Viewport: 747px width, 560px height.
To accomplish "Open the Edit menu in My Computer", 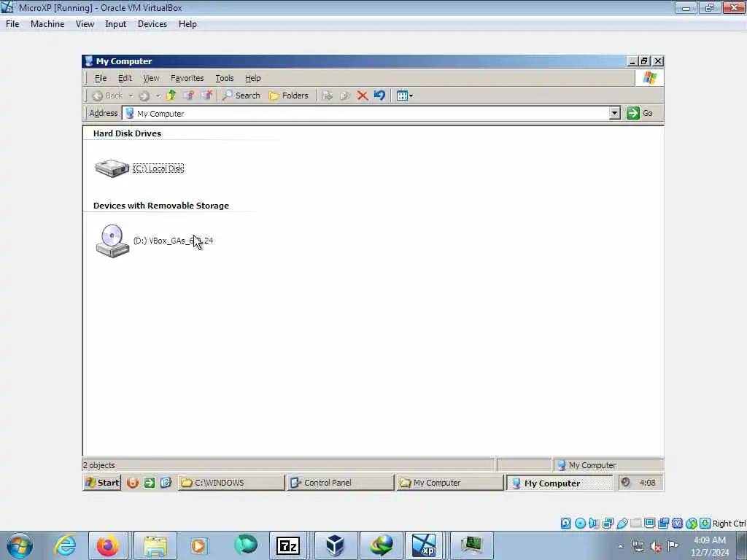I will coord(125,78).
